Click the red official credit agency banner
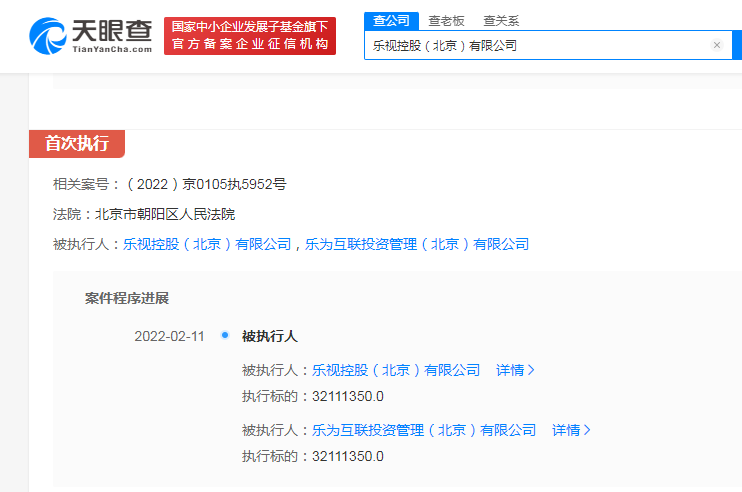742x492 pixels. coord(250,36)
